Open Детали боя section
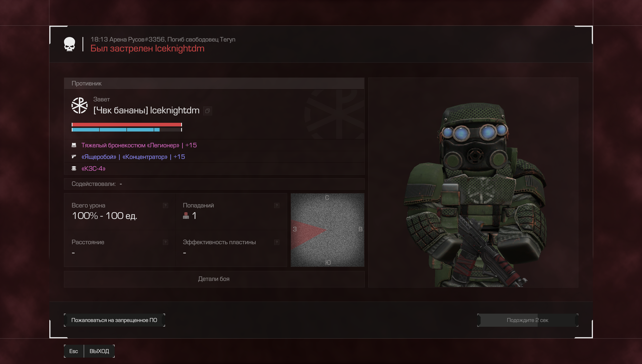Screen dimensions: 642x364 click(x=214, y=279)
